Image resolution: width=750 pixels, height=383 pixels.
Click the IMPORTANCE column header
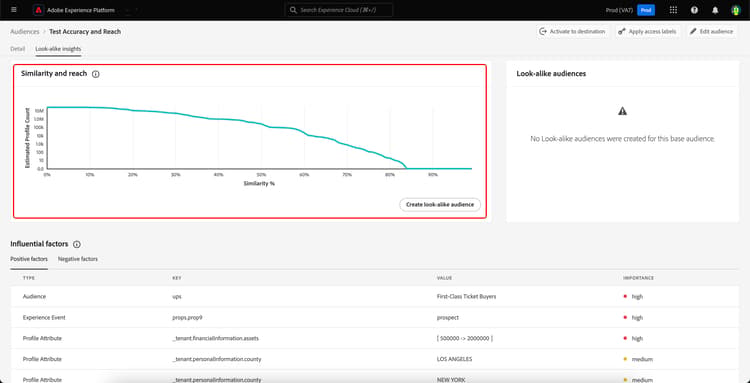tap(638, 278)
